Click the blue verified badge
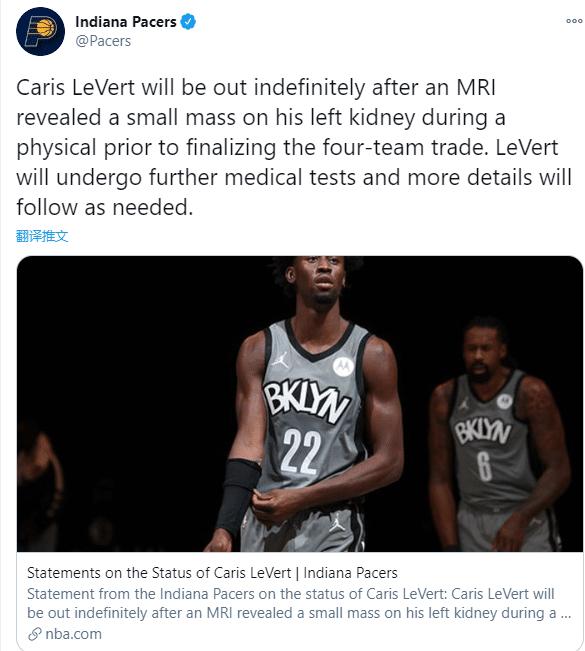 [188, 22]
